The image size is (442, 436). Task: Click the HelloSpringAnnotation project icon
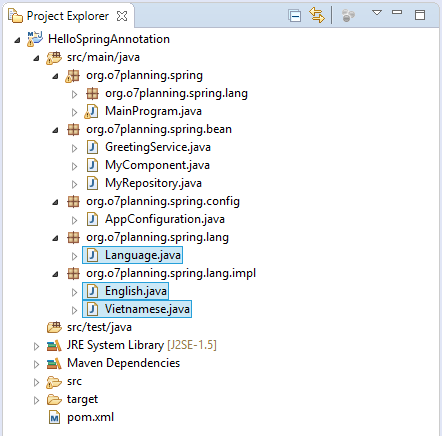[35, 39]
